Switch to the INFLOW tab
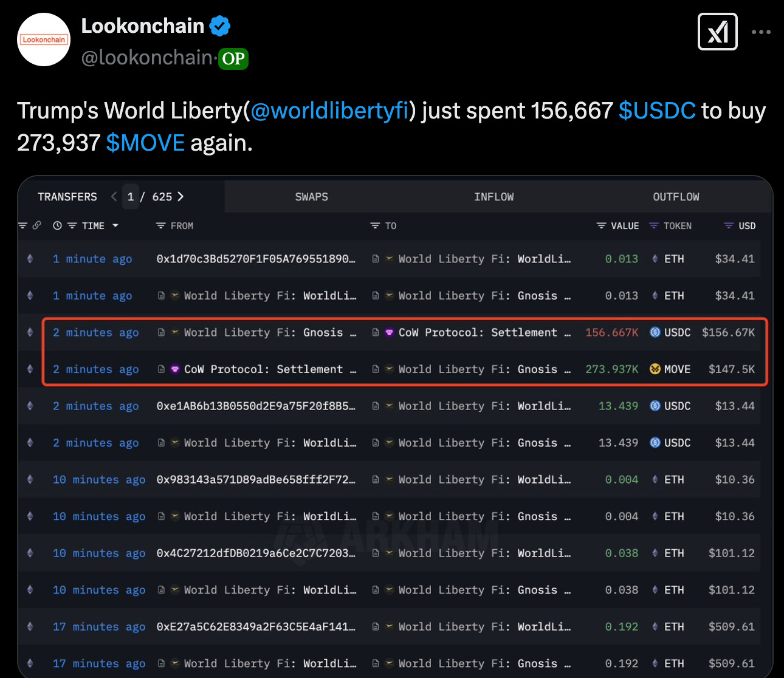Viewport: 784px width, 678px height. click(494, 197)
